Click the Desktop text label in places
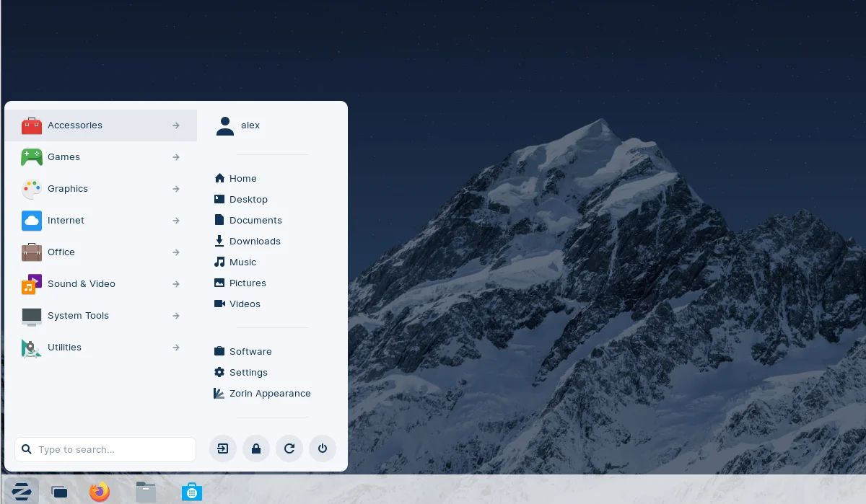 (x=248, y=200)
